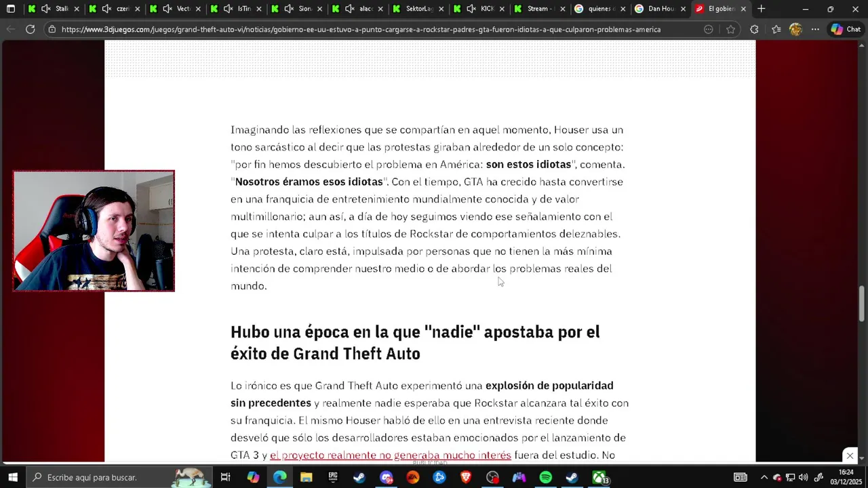Viewport: 868px width, 488px height.
Task: Unmute the Vect tab speaker icon
Action: coord(167,9)
